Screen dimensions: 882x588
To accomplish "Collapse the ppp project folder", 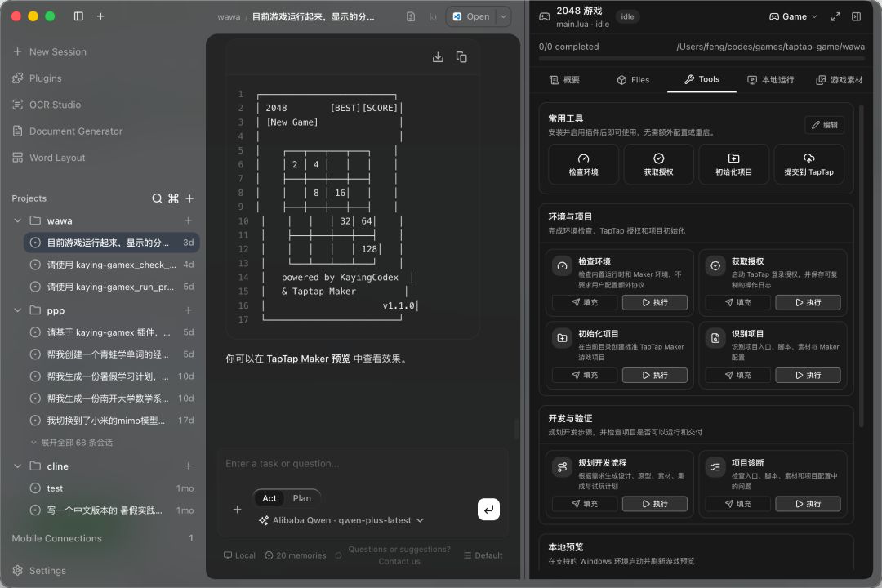I will (x=17, y=310).
